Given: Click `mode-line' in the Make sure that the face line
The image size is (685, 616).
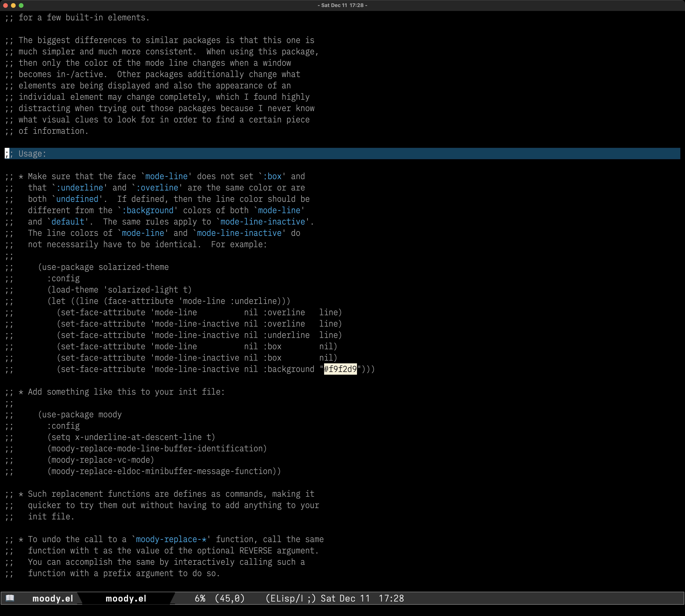Looking at the screenshot, I should (x=166, y=176).
